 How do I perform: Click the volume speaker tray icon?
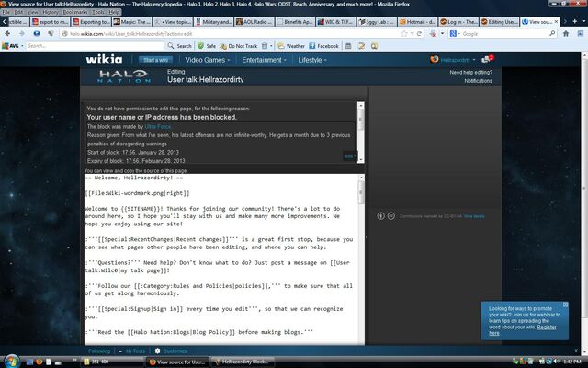click(556, 362)
